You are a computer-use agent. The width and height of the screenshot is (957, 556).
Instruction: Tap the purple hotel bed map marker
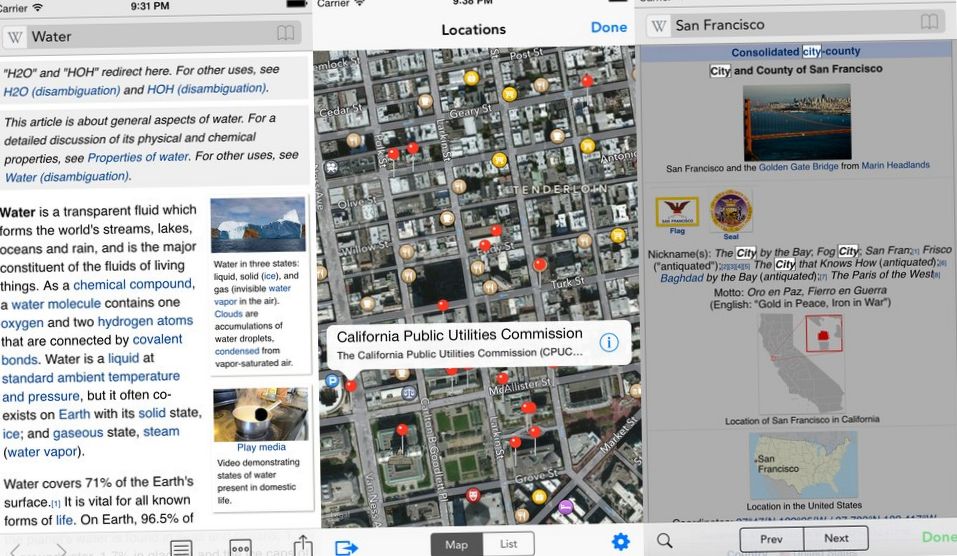(x=565, y=507)
